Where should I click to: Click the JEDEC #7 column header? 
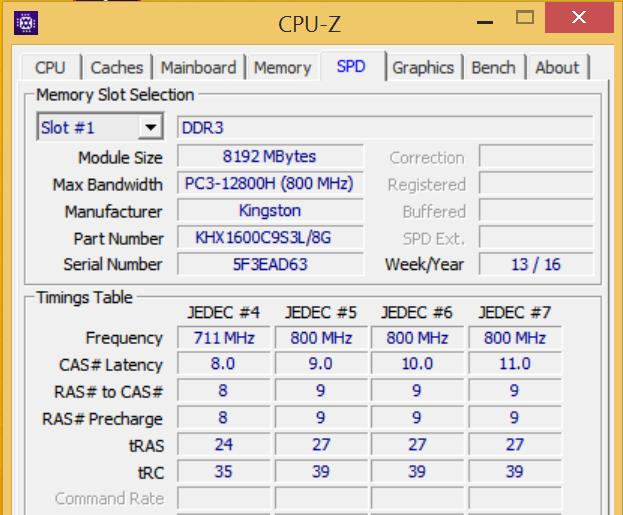tap(515, 312)
